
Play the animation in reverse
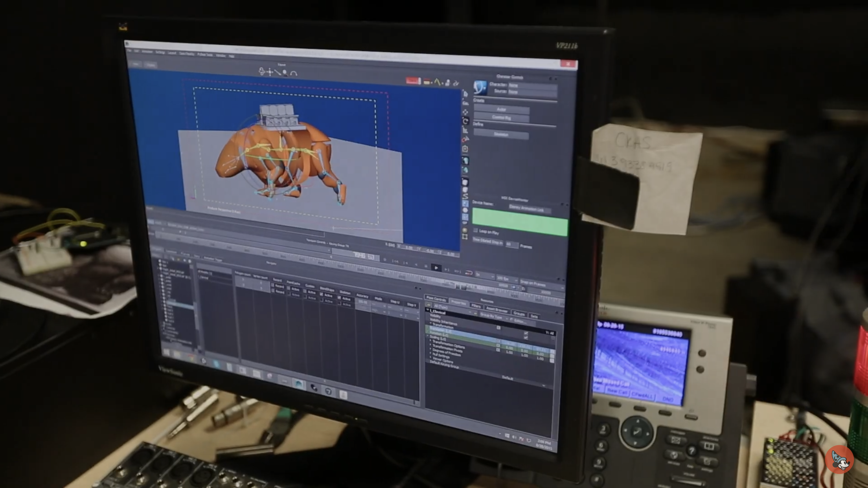(x=416, y=265)
